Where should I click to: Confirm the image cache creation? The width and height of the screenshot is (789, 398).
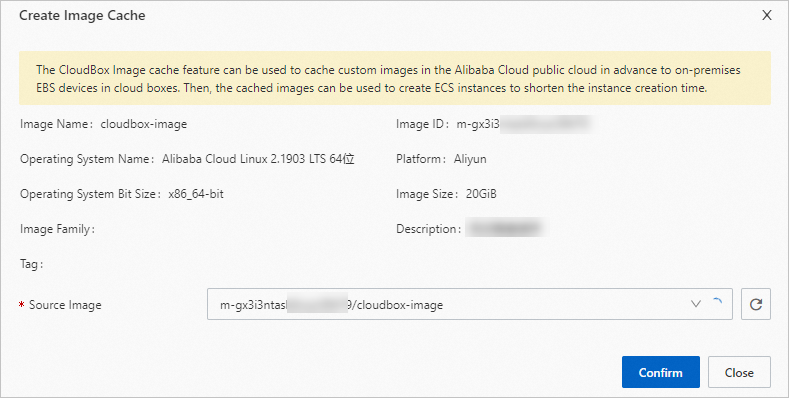661,372
